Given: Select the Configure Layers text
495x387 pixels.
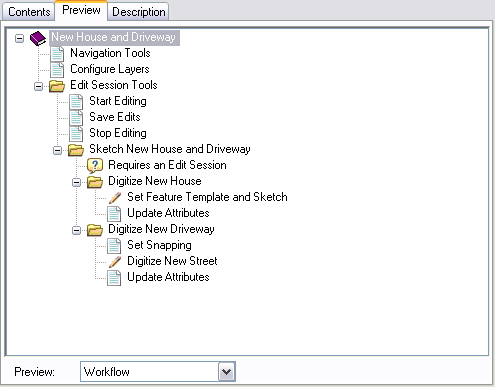Looking at the screenshot, I should (x=110, y=69).
